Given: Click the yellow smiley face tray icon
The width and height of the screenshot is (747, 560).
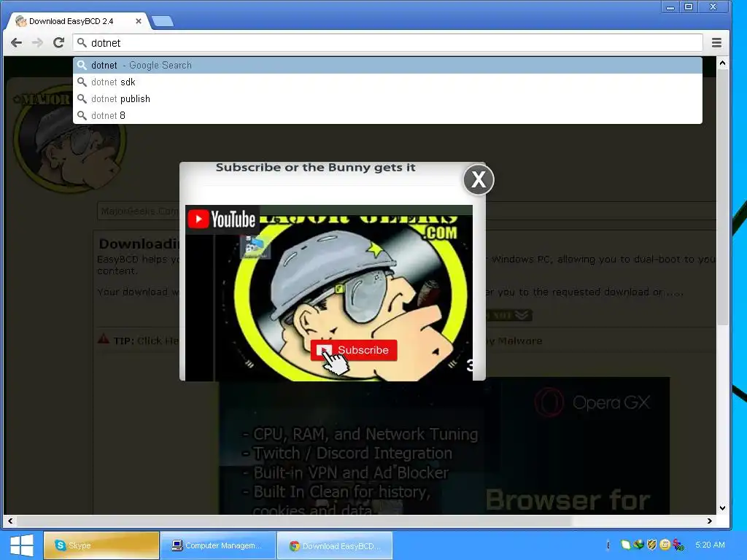Looking at the screenshot, I should click(665, 545).
